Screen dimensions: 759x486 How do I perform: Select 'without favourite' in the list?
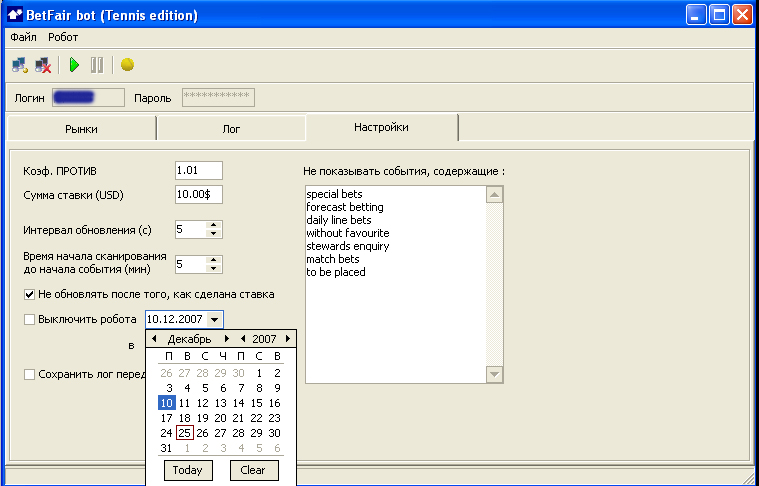[348, 233]
